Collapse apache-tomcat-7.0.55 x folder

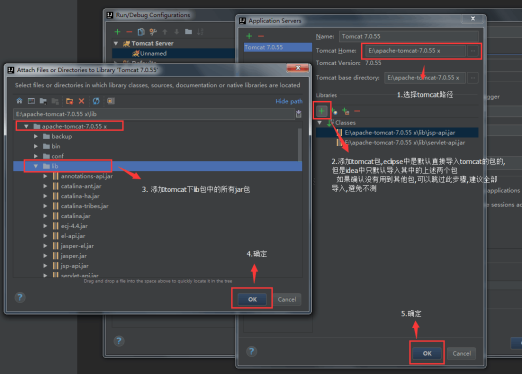tap(26, 126)
